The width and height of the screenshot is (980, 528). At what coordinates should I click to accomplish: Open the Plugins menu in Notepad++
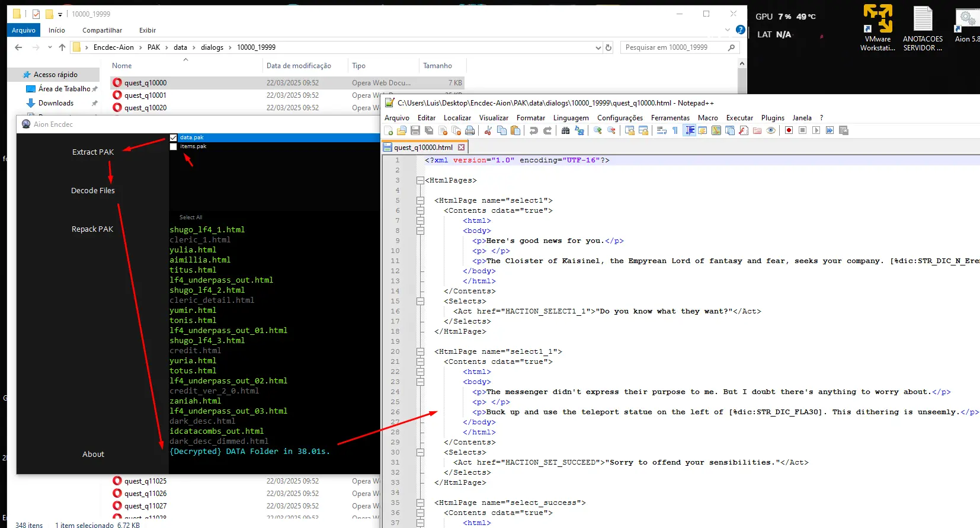click(773, 118)
